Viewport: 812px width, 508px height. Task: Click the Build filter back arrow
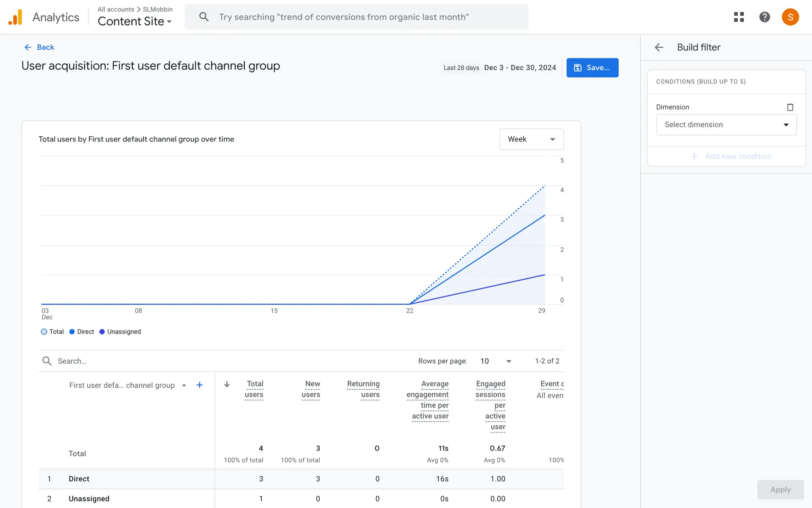click(x=659, y=47)
